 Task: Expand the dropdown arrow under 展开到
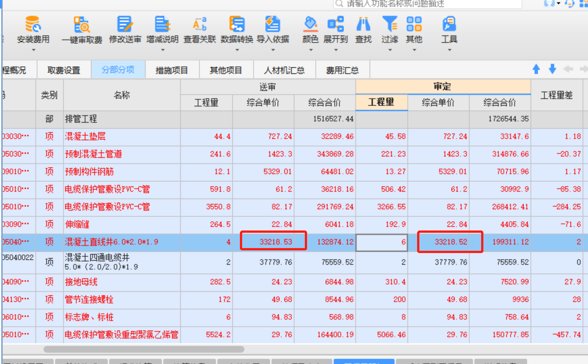(335, 50)
